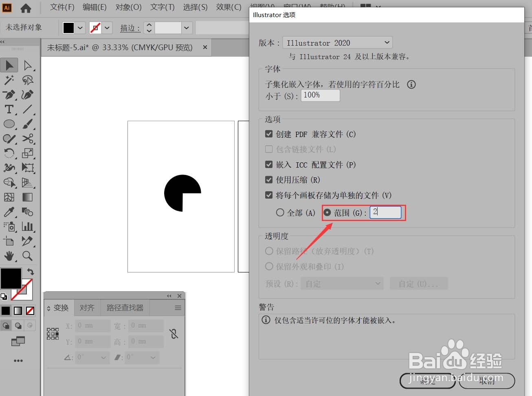Collapse the toolbar with double arrows
532x396 pixels.
click(2, 42)
